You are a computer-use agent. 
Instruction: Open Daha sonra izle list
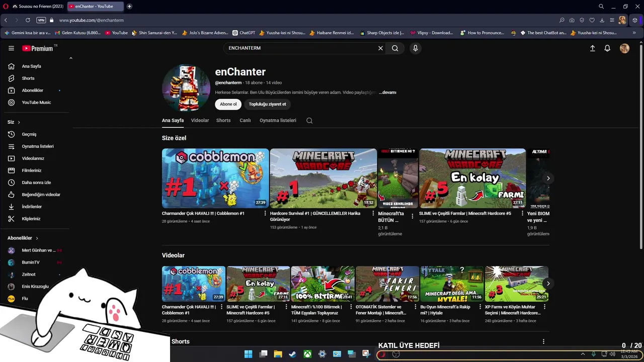[x=36, y=183]
